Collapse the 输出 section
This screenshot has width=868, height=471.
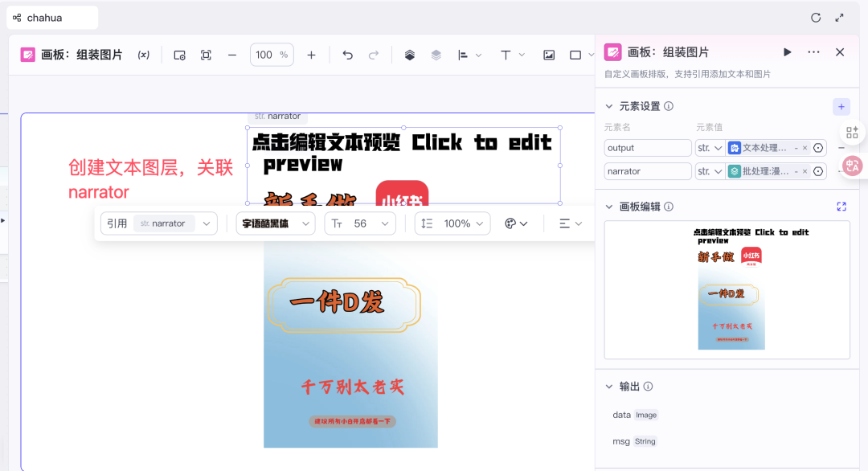609,387
